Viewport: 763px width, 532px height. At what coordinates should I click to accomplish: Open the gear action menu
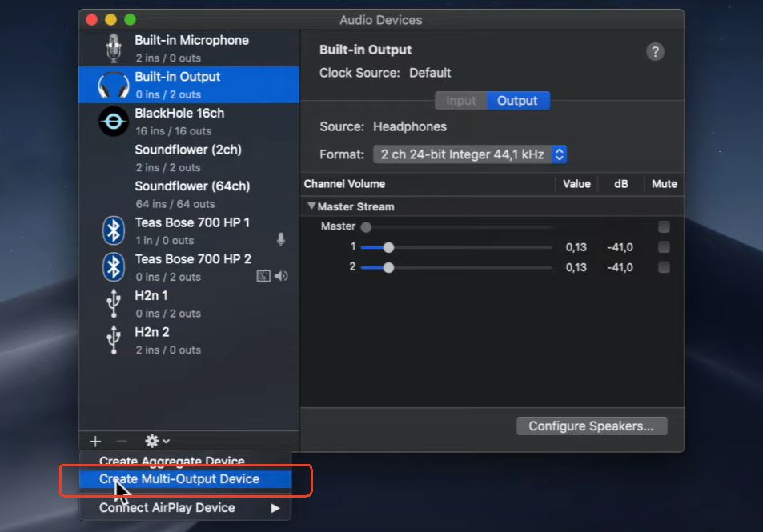(x=157, y=441)
